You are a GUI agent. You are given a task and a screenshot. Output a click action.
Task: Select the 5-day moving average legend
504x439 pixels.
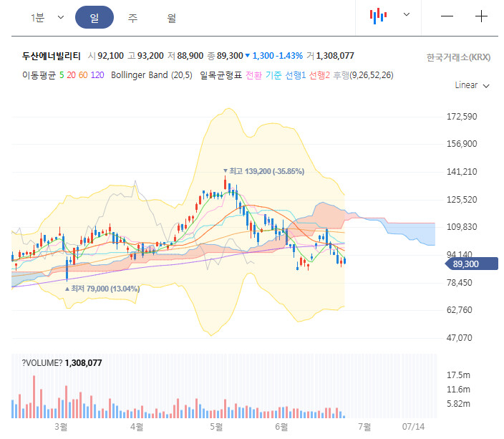(62, 75)
